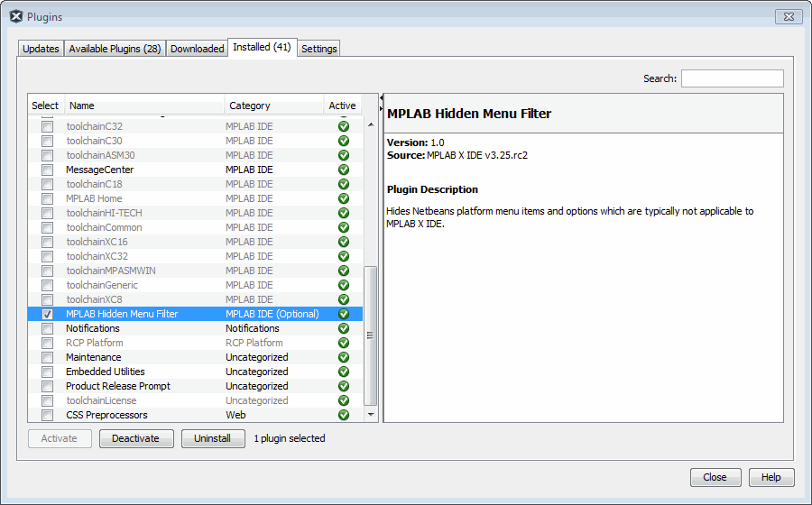
Task: Click the Plugins window title icon
Action: pyautogui.click(x=15, y=16)
